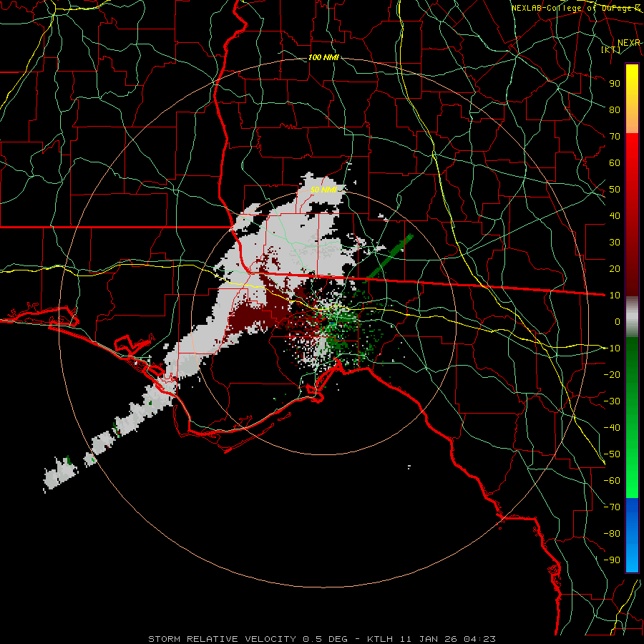Click the 50 NMI range ring label

click(323, 190)
